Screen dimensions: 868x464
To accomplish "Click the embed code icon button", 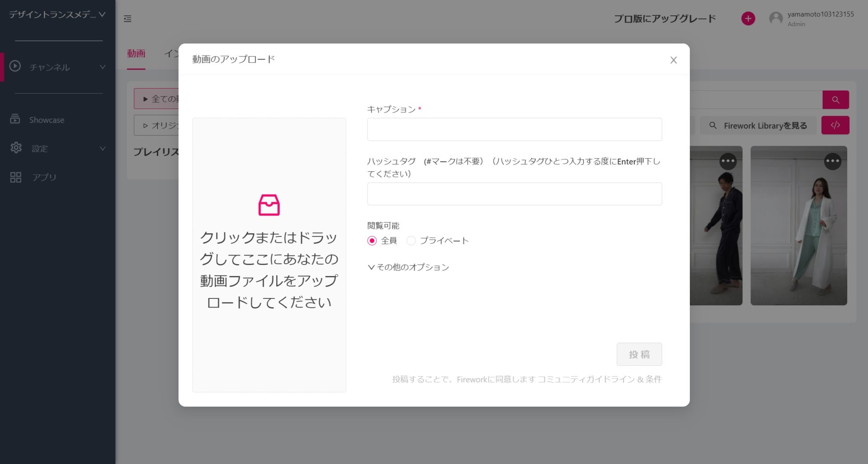I will pos(835,125).
